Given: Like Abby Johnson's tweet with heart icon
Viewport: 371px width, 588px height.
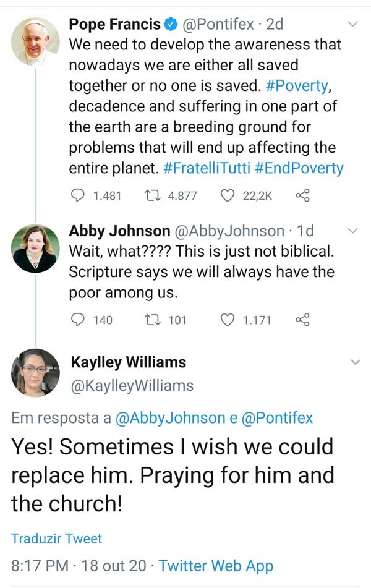Looking at the screenshot, I should point(228,320).
